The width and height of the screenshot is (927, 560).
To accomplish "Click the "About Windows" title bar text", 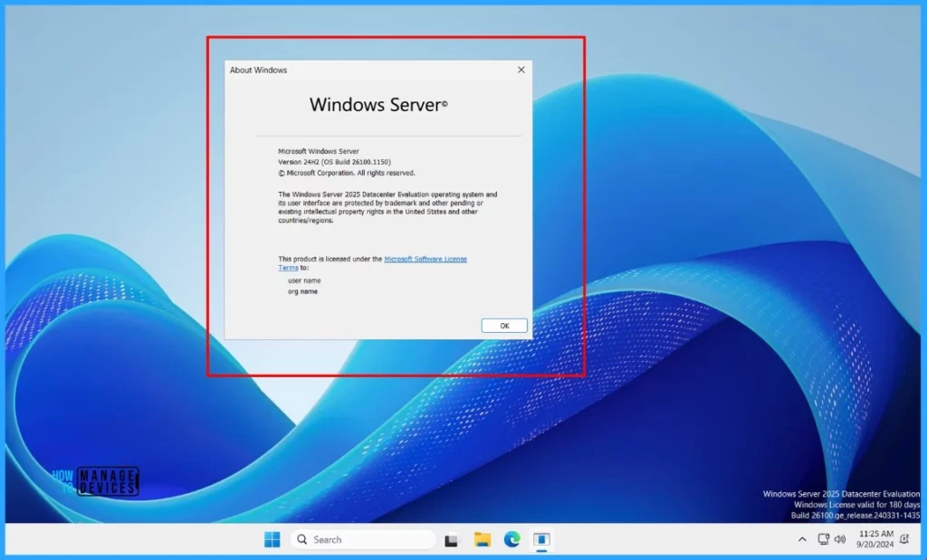I will (258, 70).
